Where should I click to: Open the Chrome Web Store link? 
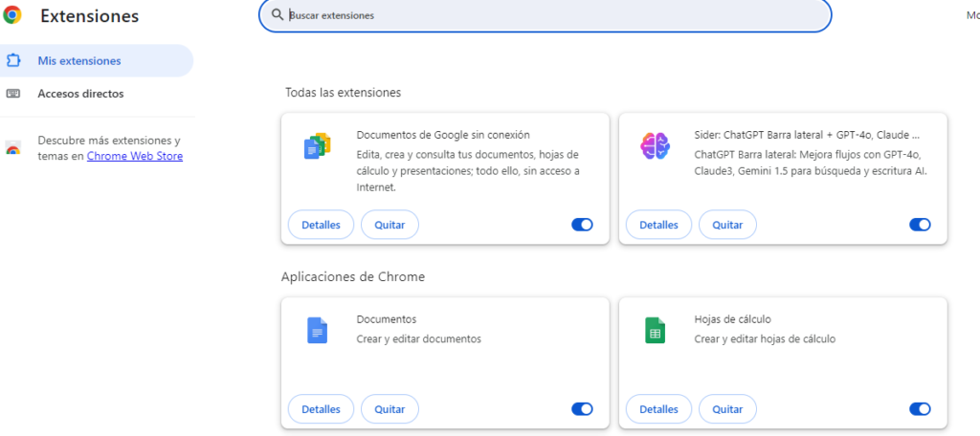tap(135, 156)
